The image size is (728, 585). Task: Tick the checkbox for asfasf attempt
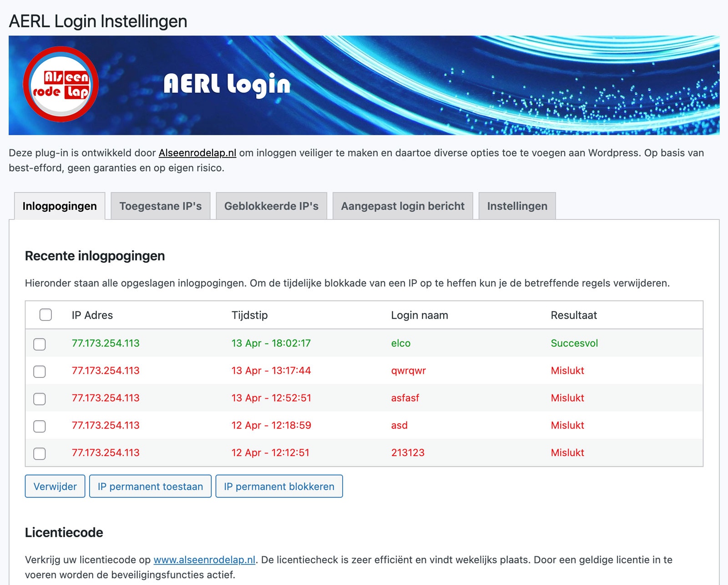click(x=40, y=399)
